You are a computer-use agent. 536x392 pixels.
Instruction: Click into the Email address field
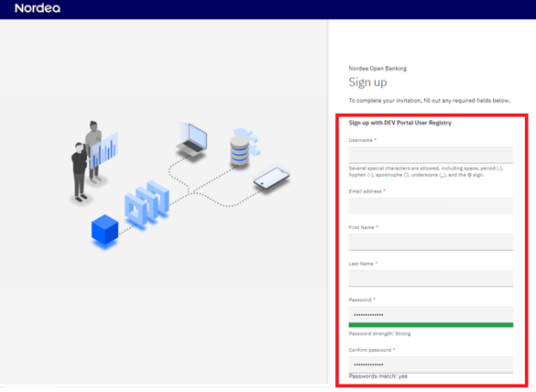click(431, 206)
